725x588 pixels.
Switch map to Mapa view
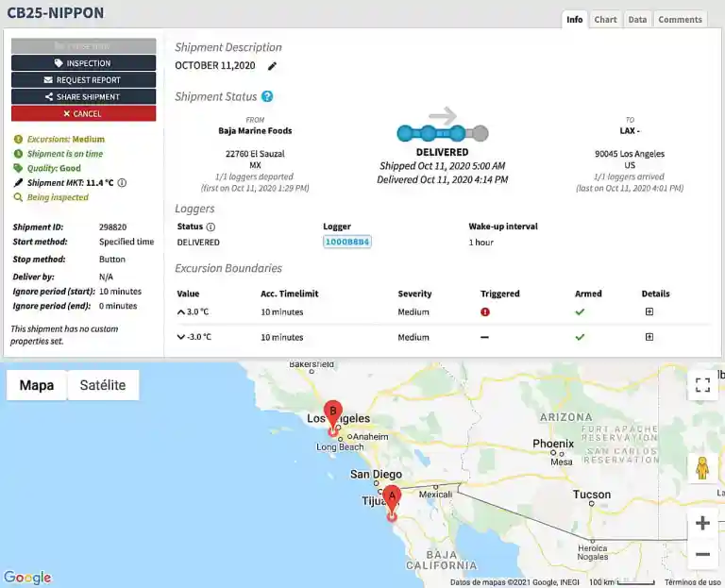[37, 385]
